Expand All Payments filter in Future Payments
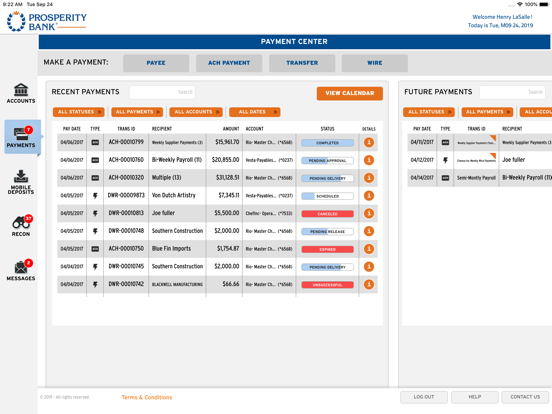The width and height of the screenshot is (552, 414). [487, 112]
